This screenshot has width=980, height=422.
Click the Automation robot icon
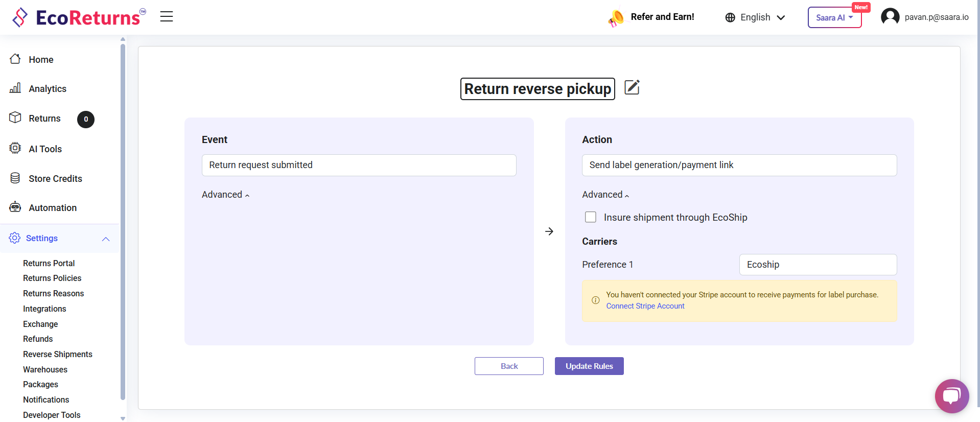[x=15, y=207]
